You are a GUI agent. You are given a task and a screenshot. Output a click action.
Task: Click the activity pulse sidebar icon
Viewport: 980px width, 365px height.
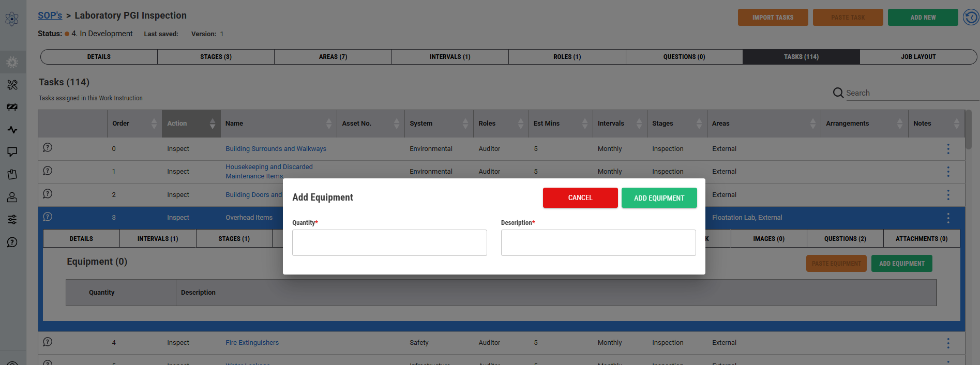(12, 130)
